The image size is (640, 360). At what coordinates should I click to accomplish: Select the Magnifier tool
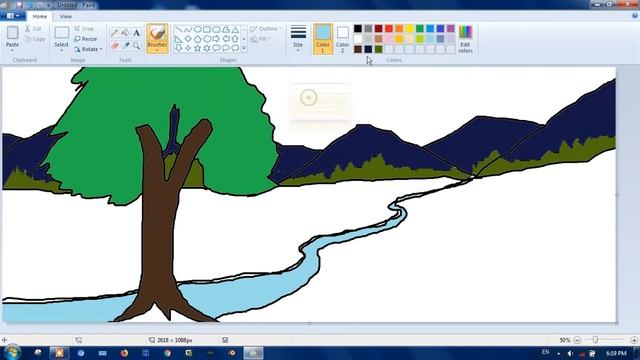(136, 46)
